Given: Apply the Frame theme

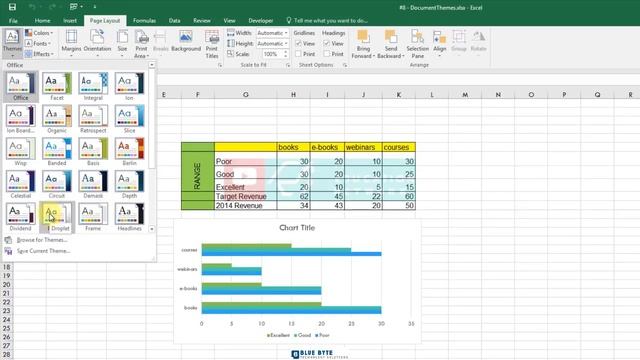Looking at the screenshot, I should pos(93,217).
